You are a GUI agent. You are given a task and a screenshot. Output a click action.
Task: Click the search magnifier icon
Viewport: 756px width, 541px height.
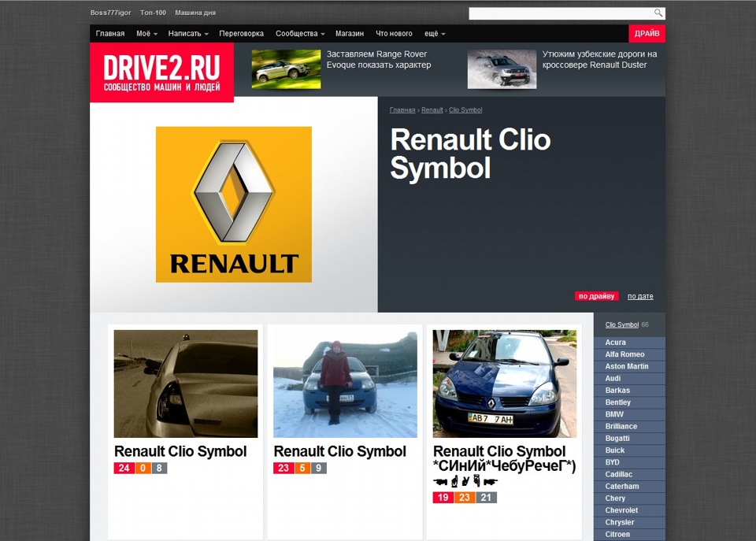(x=658, y=13)
